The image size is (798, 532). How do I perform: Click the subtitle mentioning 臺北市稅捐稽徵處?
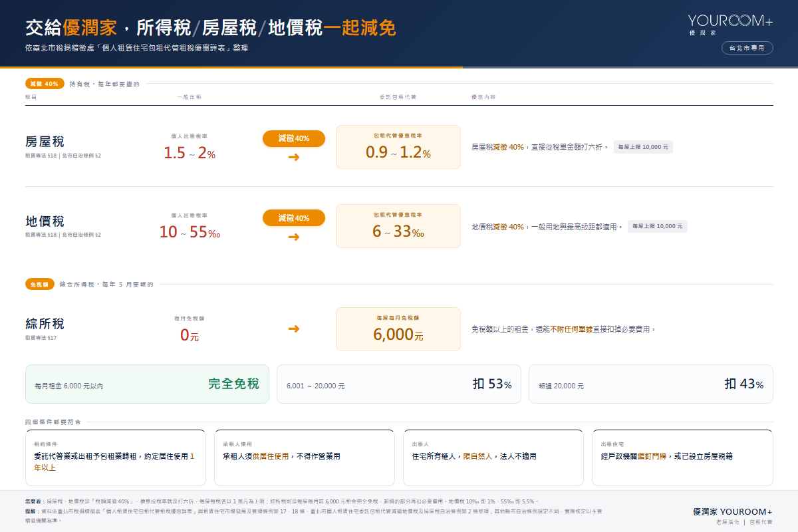point(136,49)
